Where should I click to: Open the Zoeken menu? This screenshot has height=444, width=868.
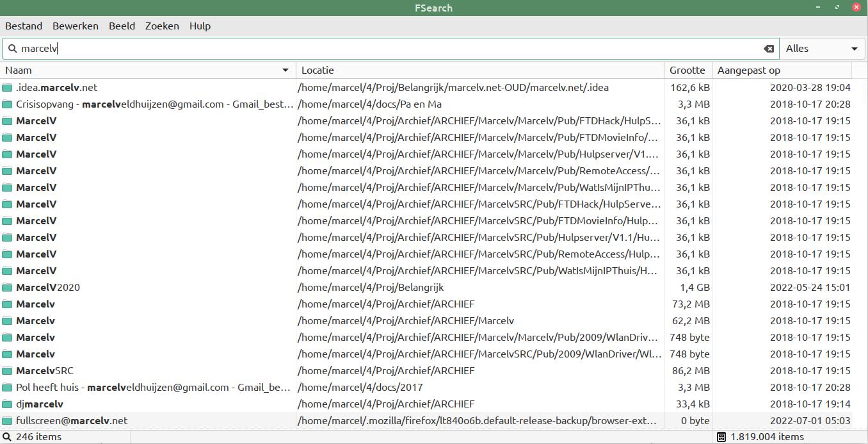coord(162,26)
